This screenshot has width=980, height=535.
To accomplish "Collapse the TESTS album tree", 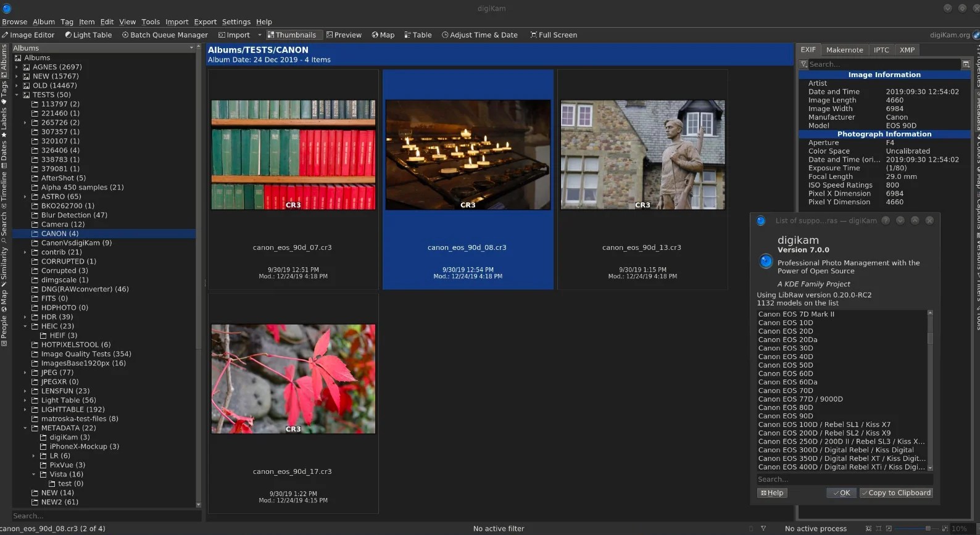I will [17, 95].
